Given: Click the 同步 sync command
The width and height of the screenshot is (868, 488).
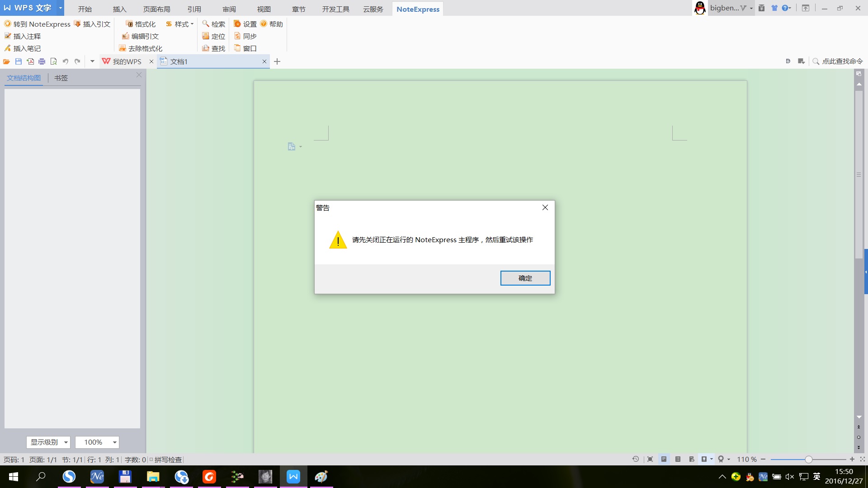Looking at the screenshot, I should tap(245, 36).
